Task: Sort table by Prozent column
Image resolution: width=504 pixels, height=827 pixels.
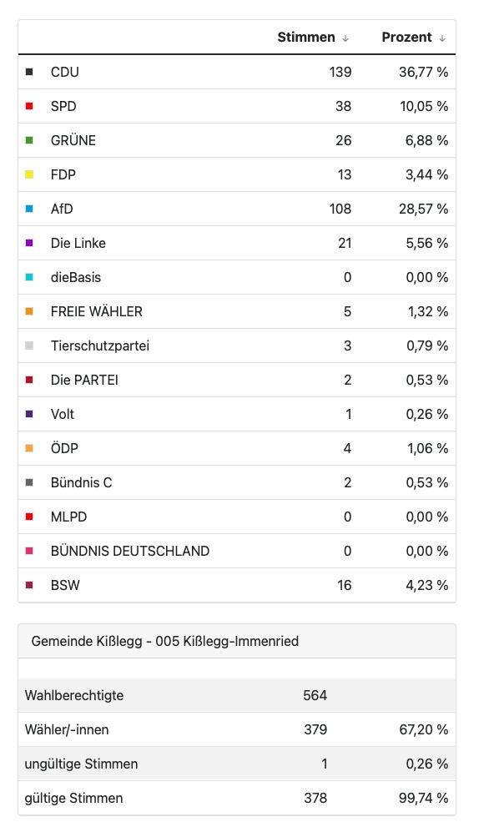Action: (414, 38)
